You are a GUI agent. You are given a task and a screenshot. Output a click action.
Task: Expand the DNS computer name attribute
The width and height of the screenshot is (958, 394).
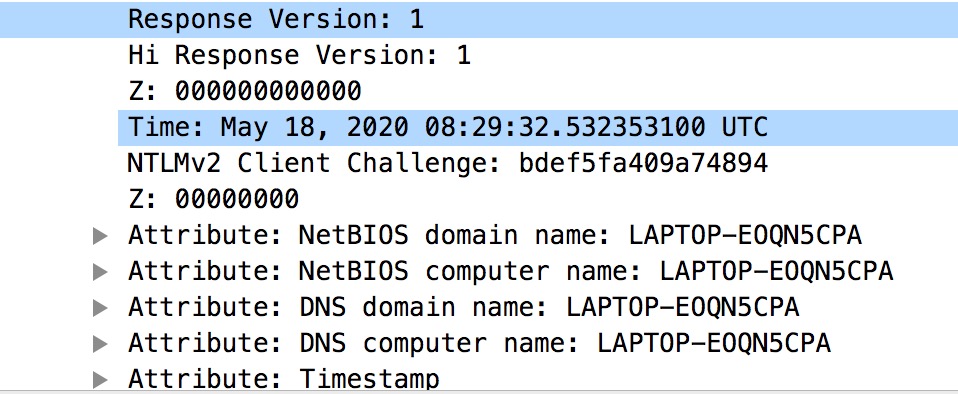(x=100, y=344)
